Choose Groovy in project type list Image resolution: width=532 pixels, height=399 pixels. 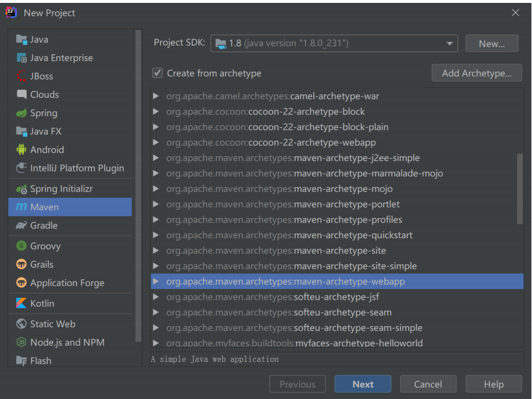point(70,246)
